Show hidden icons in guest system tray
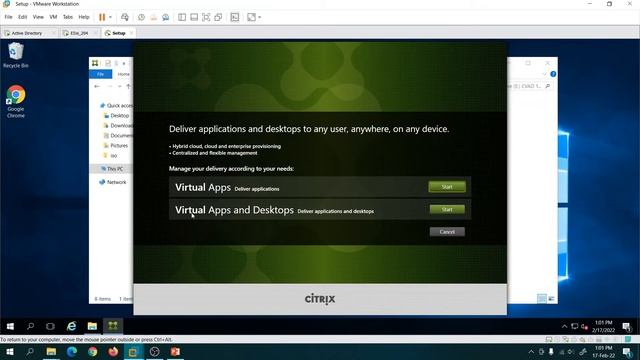640x360 pixels. pyautogui.click(x=564, y=327)
